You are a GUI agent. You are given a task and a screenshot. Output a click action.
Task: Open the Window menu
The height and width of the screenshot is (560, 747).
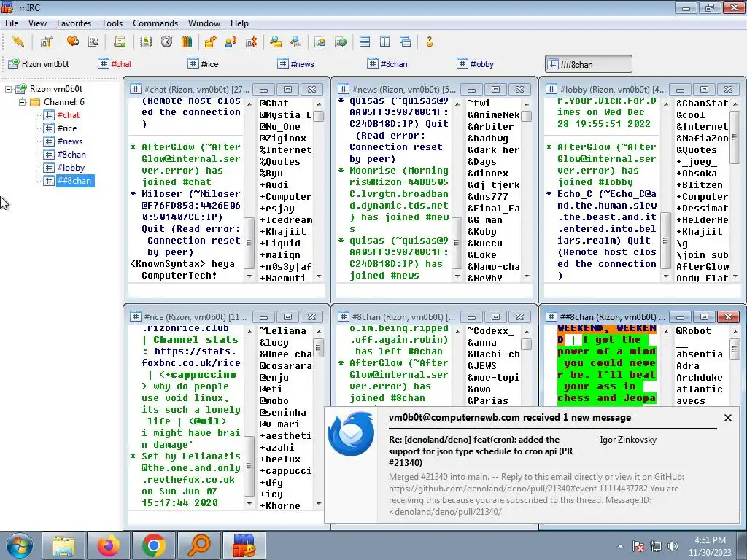pos(204,23)
